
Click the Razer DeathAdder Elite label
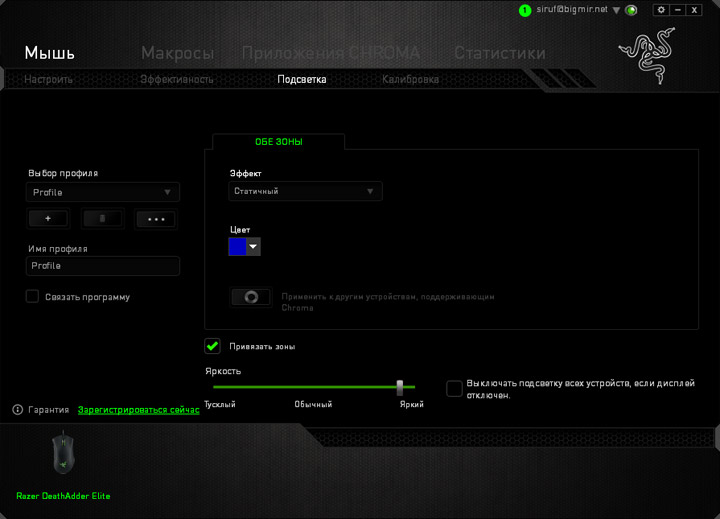[x=63, y=496]
